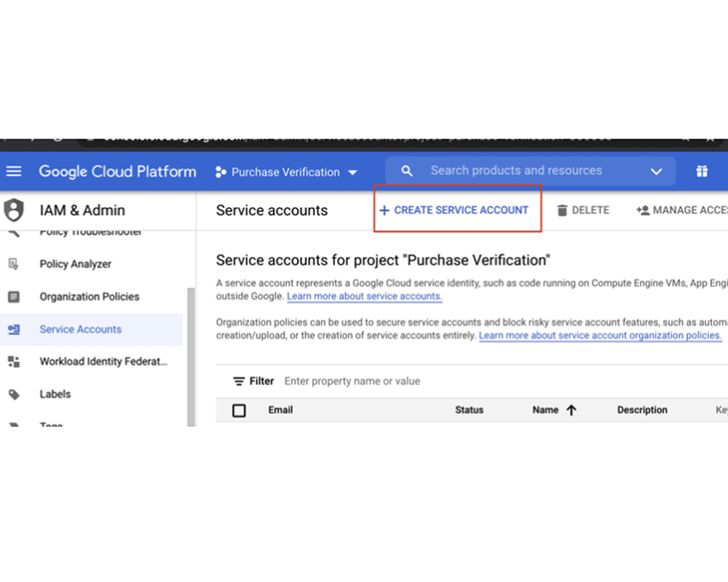Screen dimensions: 728x582
Task: Click the Service Accounts key icon
Action: pos(14,330)
